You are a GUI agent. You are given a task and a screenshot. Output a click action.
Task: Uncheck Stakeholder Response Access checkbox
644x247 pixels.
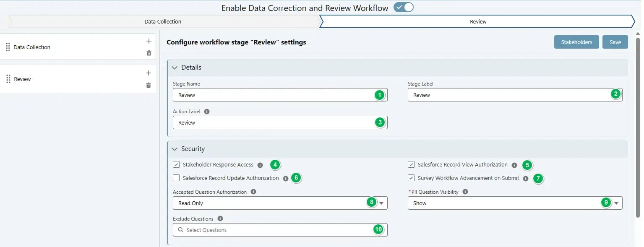(176, 165)
